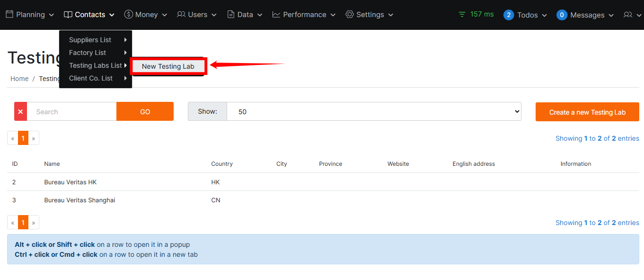Image resolution: width=644 pixels, height=280 pixels.
Task: Open the Bureau Veritas Shanghai row
Action: pyautogui.click(x=79, y=200)
